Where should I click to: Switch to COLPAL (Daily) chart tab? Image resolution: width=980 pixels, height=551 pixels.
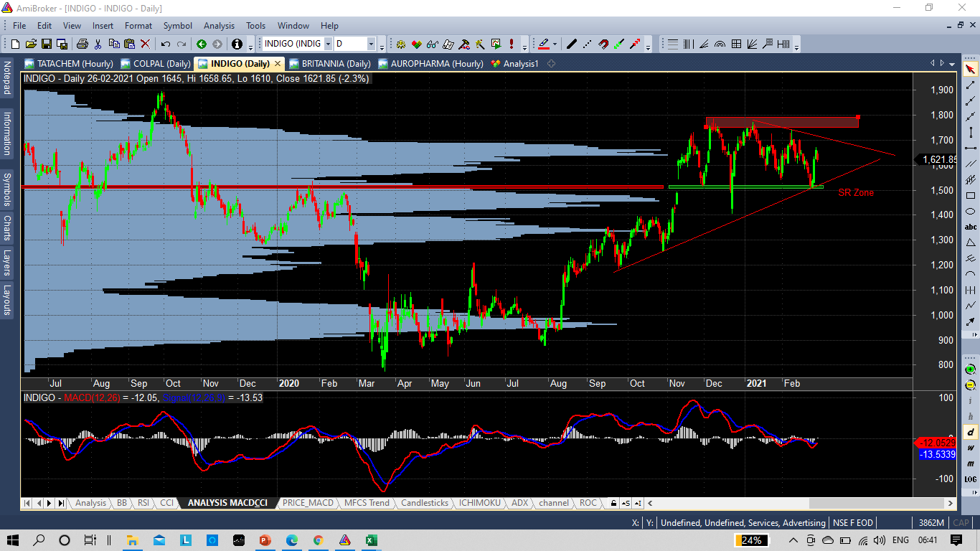156,63
